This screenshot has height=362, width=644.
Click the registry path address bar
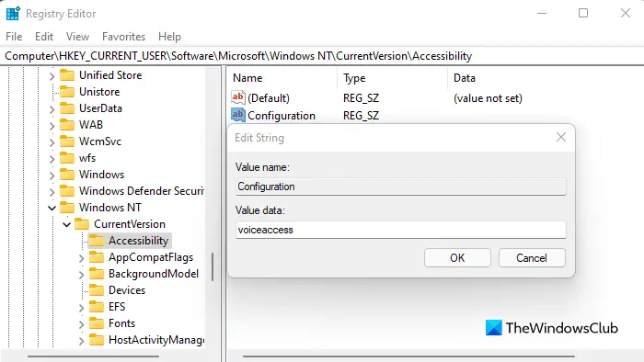(322, 56)
